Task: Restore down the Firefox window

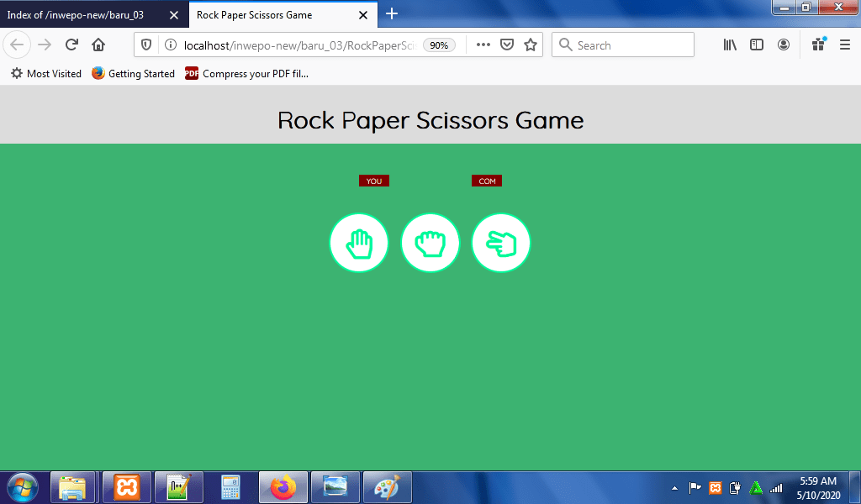Action: pyautogui.click(x=806, y=8)
